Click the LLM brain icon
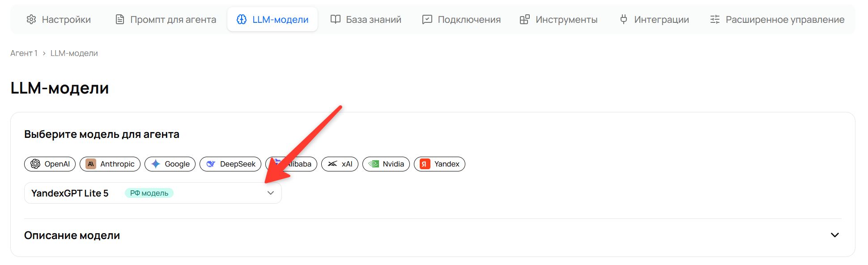868x265 pixels. 242,19
